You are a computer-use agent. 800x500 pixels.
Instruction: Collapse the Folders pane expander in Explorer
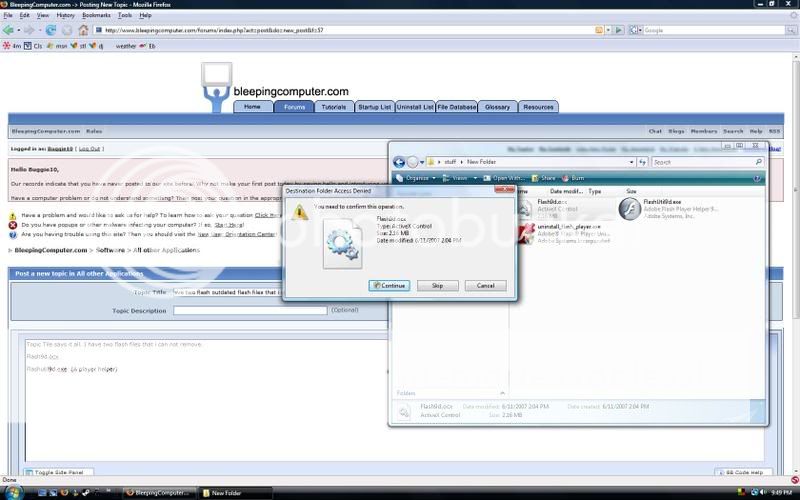pyautogui.click(x=502, y=393)
